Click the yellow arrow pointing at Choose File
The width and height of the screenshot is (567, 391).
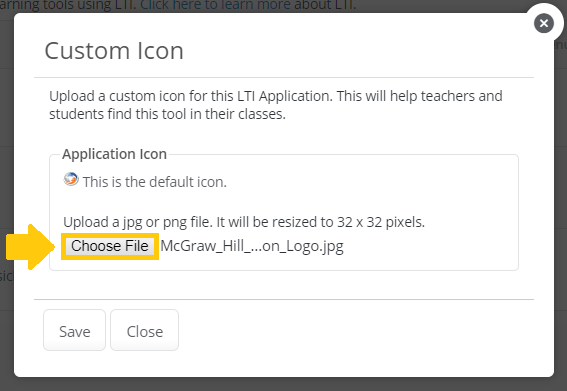pyautogui.click(x=30, y=247)
